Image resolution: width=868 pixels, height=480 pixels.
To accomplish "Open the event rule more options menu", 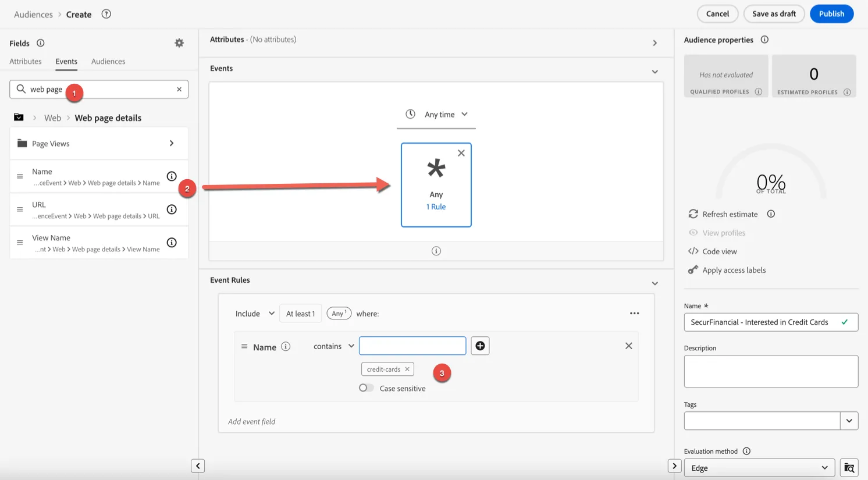I will 635,314.
